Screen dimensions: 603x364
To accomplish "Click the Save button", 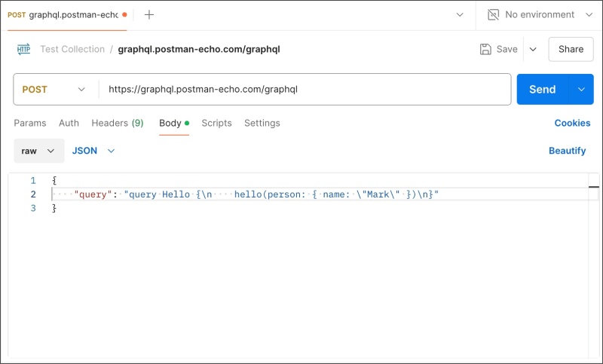I will (498, 49).
